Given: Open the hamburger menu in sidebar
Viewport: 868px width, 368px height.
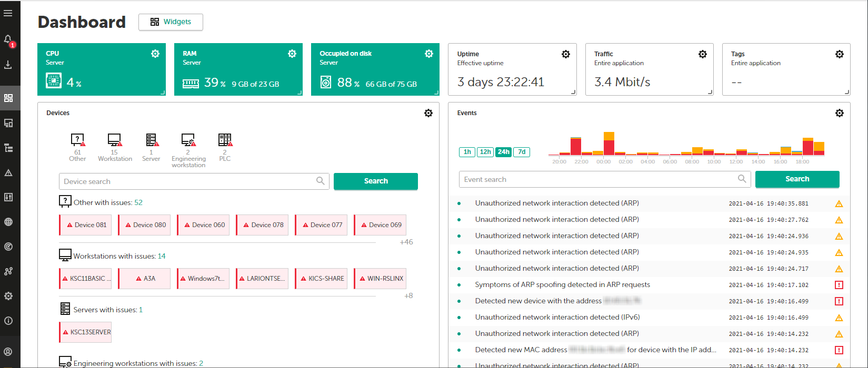Looking at the screenshot, I should (8, 13).
